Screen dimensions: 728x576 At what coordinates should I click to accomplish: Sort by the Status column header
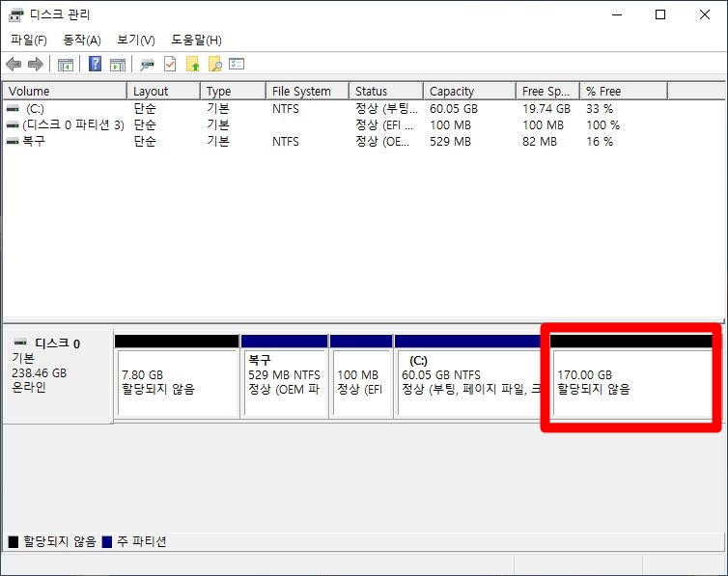[386, 91]
